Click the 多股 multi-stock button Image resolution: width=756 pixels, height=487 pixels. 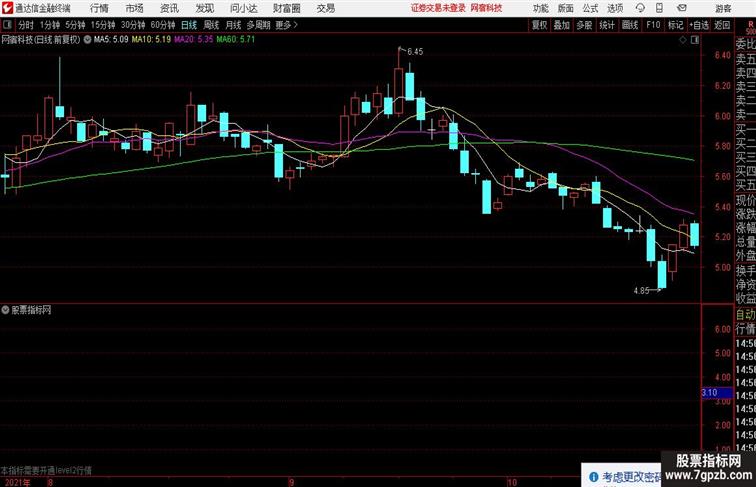584,25
